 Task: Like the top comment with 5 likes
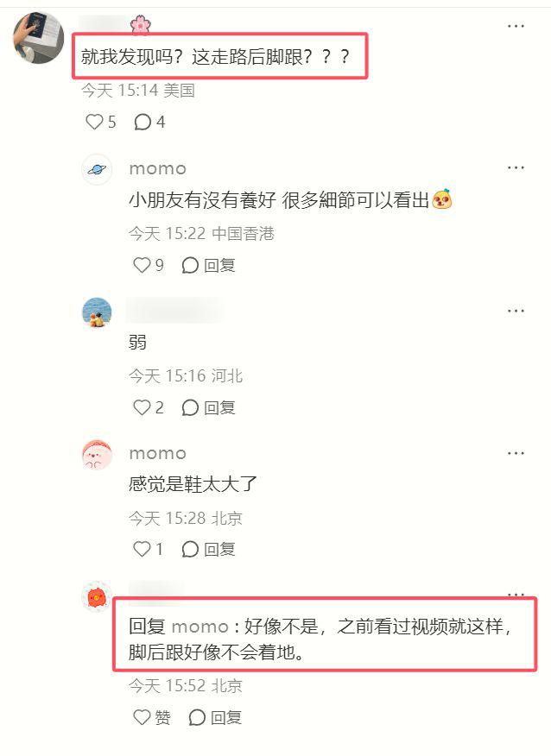[x=101, y=122]
